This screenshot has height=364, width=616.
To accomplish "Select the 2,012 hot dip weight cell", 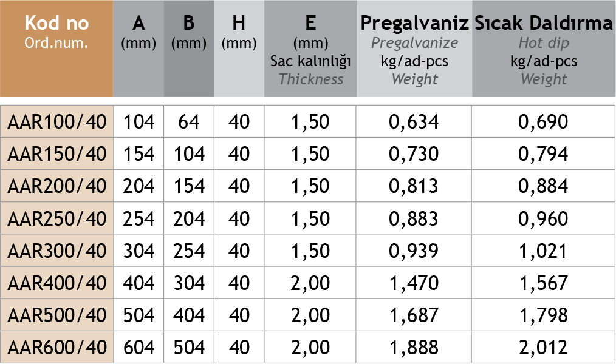I will pyautogui.click(x=543, y=347).
